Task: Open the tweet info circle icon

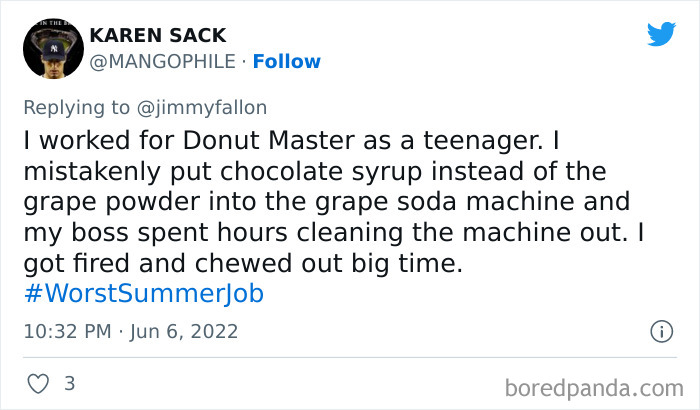Action: (x=661, y=331)
